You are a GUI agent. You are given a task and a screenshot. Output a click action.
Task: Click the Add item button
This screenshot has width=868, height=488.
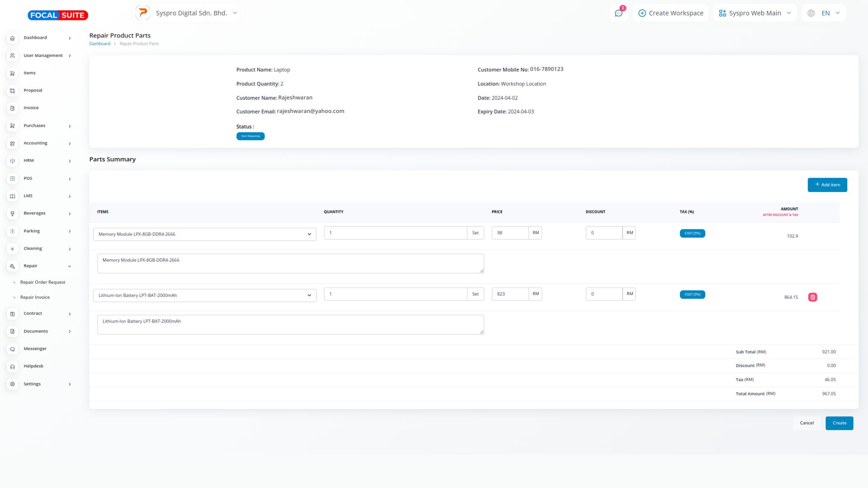click(827, 185)
